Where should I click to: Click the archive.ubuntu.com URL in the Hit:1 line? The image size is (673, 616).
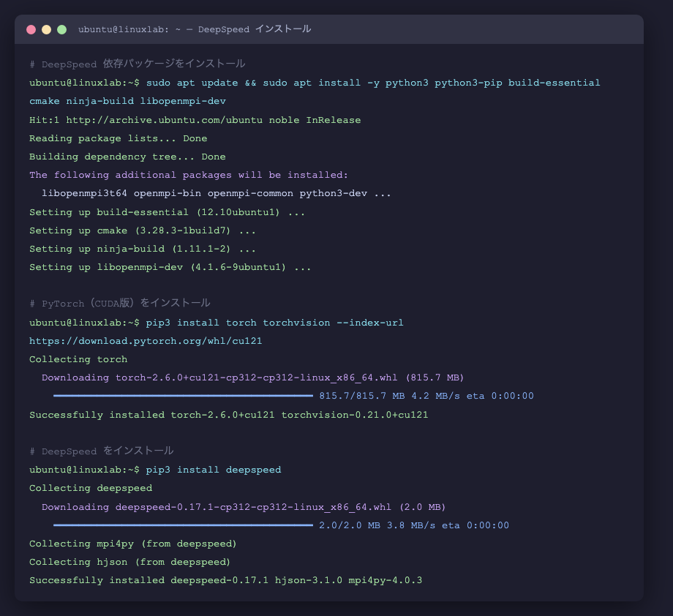165,120
